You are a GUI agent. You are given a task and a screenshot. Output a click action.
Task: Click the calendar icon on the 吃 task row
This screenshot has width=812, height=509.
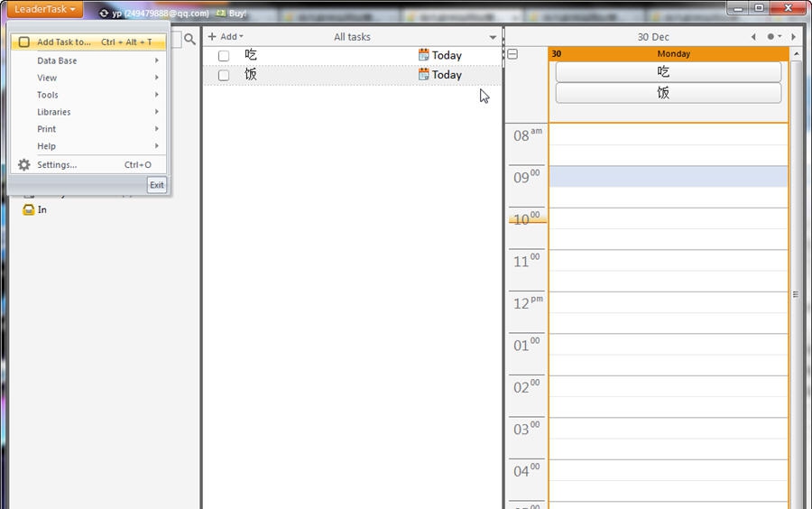point(424,55)
